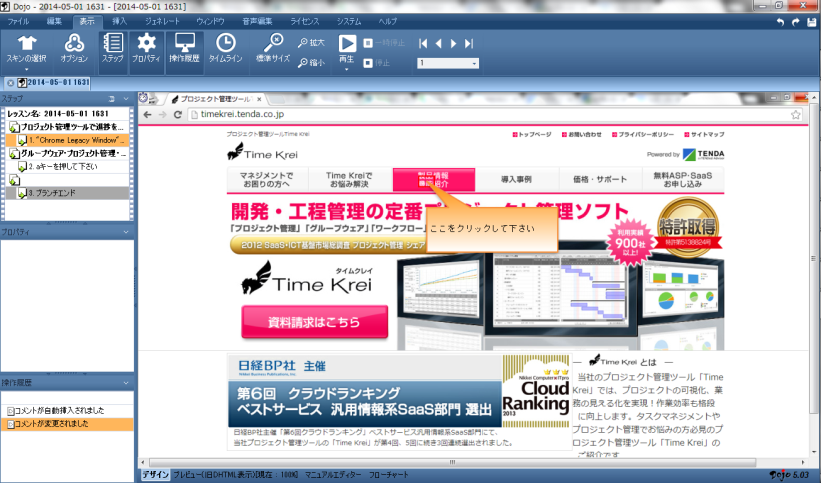Switch to the マニュアルエディター tab
This screenshot has height=483, width=821.
pos(332,475)
